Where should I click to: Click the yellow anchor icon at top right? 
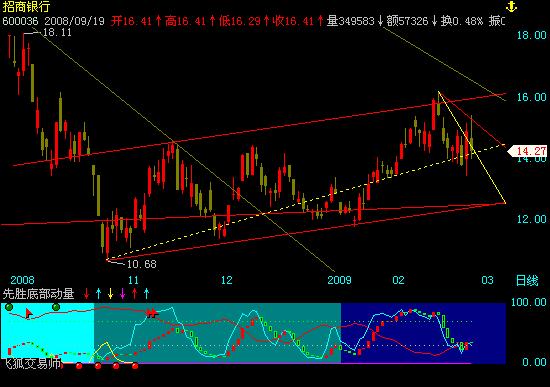click(x=511, y=6)
